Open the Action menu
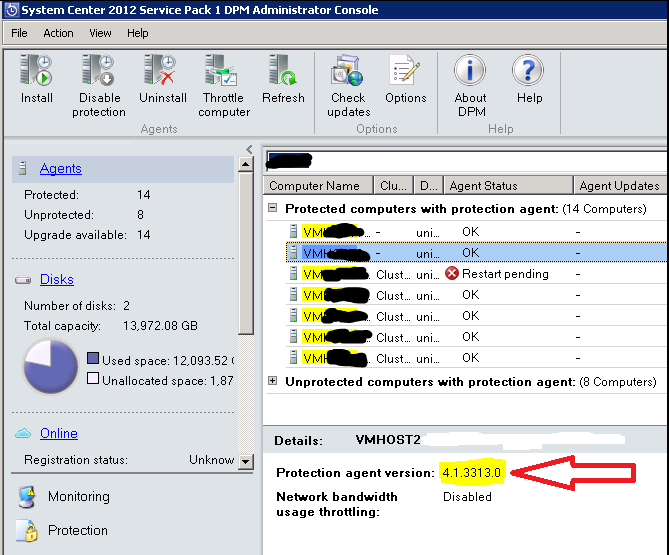Image resolution: width=669 pixels, height=555 pixels. tap(58, 33)
